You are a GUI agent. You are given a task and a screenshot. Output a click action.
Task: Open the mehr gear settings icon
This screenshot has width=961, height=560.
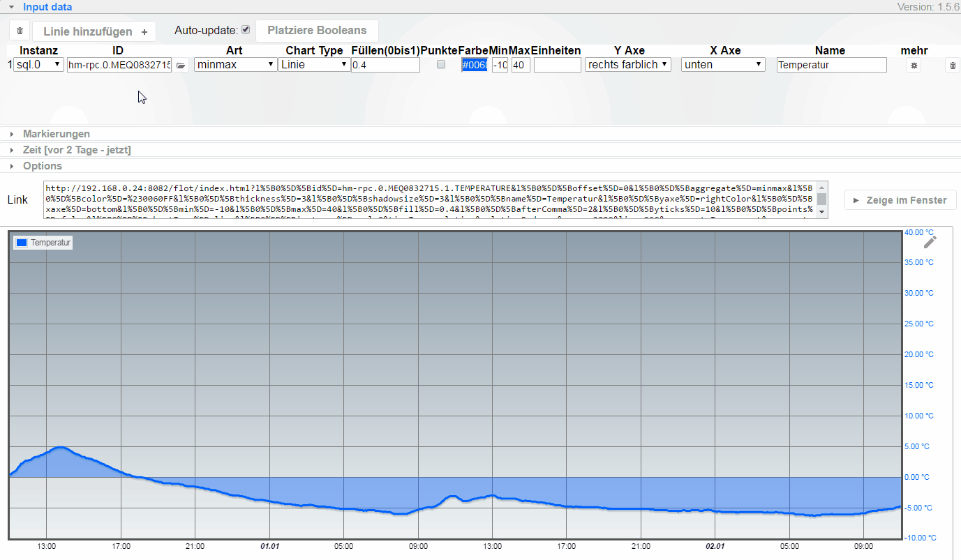click(x=914, y=65)
